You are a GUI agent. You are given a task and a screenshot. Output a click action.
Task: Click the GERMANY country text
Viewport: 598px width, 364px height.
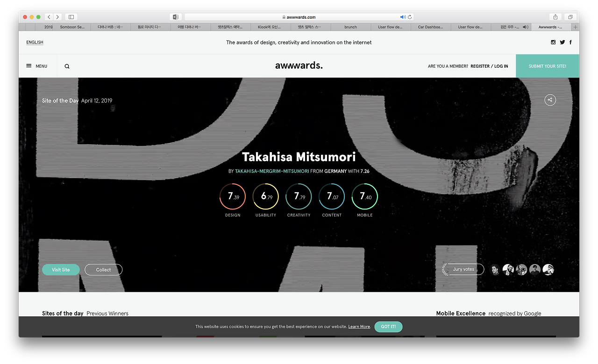[335, 171]
